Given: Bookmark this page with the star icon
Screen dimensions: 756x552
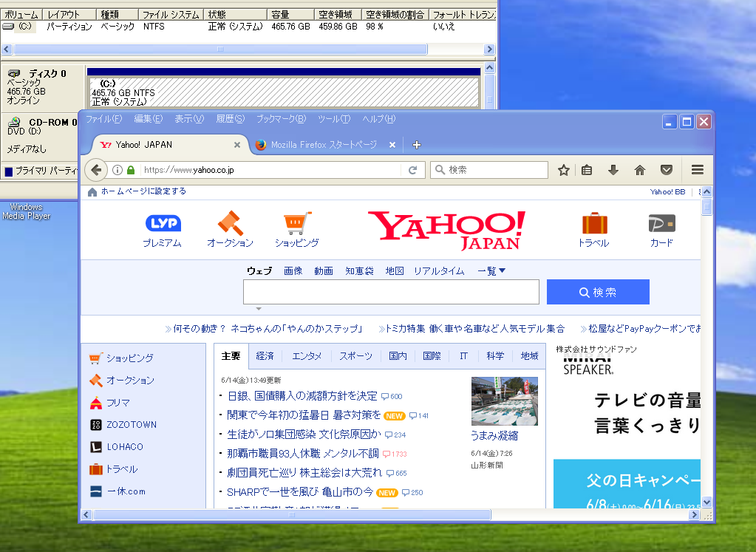Looking at the screenshot, I should point(564,170).
